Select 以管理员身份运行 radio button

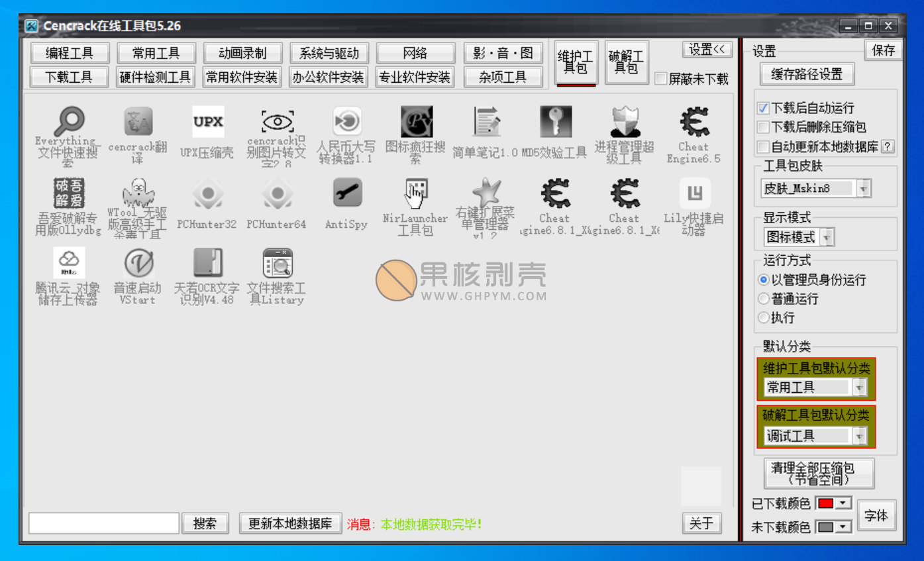764,280
